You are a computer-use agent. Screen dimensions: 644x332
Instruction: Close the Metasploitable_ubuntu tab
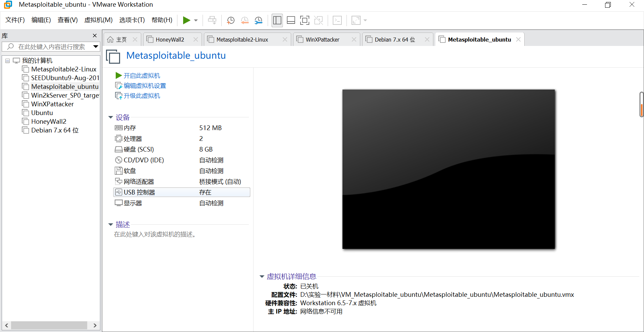[519, 40]
